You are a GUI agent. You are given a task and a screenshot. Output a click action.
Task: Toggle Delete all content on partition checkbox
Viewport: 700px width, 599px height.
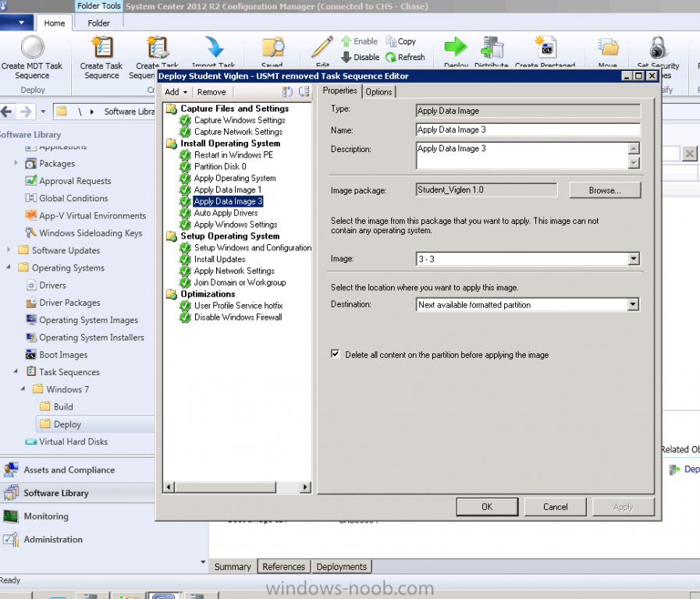point(336,354)
